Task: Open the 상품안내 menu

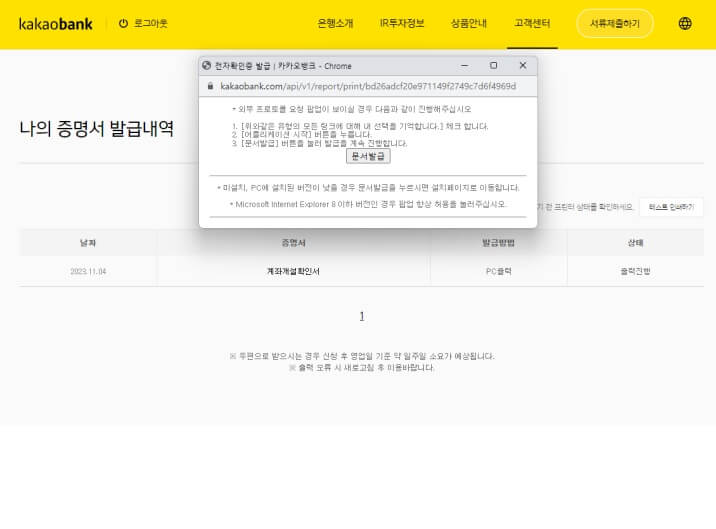Action: [x=469, y=23]
